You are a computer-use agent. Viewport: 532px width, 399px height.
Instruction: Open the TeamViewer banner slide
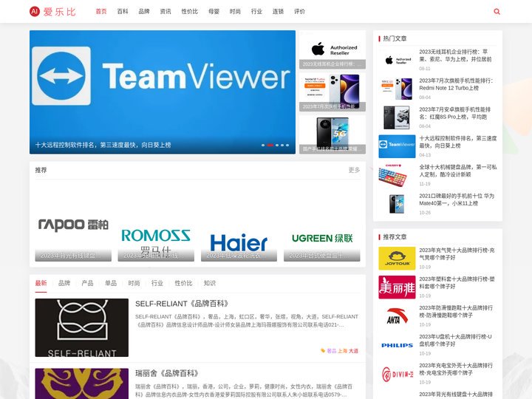[x=163, y=92]
